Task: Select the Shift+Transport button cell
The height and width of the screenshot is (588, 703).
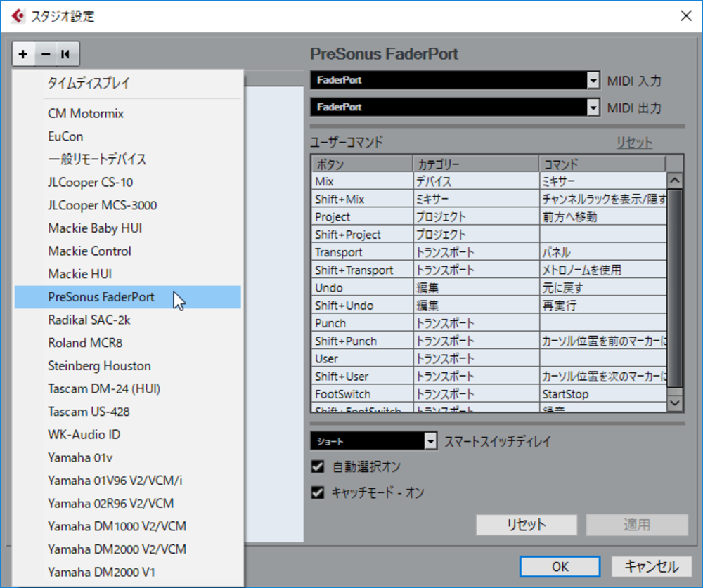Action: point(362,270)
